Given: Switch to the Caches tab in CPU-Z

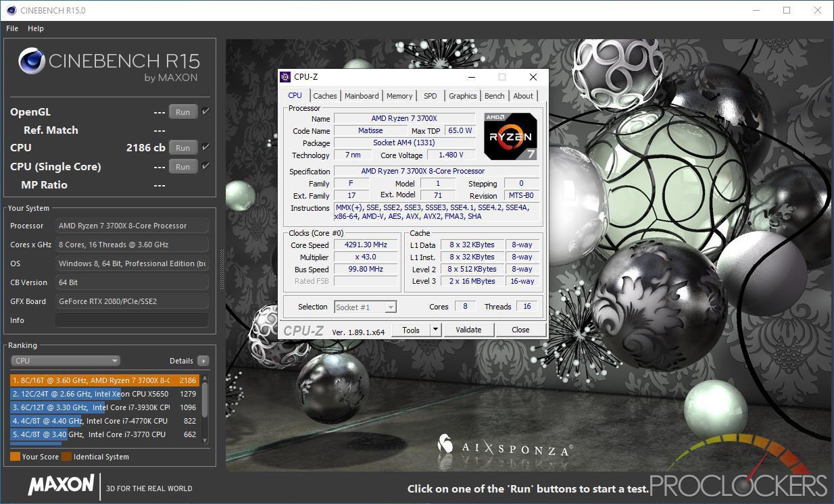Looking at the screenshot, I should [325, 96].
